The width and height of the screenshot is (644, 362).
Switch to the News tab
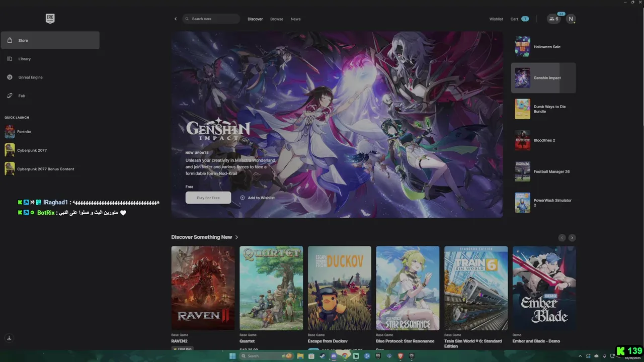[x=295, y=19]
